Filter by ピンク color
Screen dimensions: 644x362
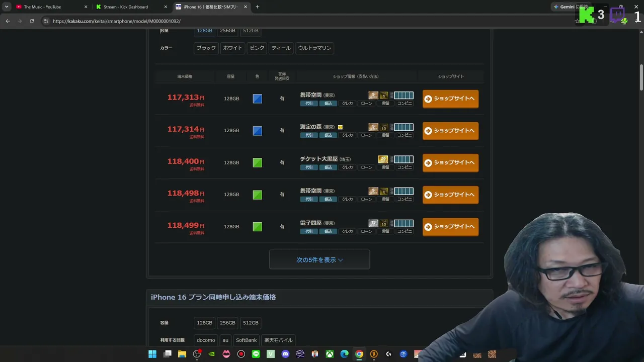tap(257, 48)
